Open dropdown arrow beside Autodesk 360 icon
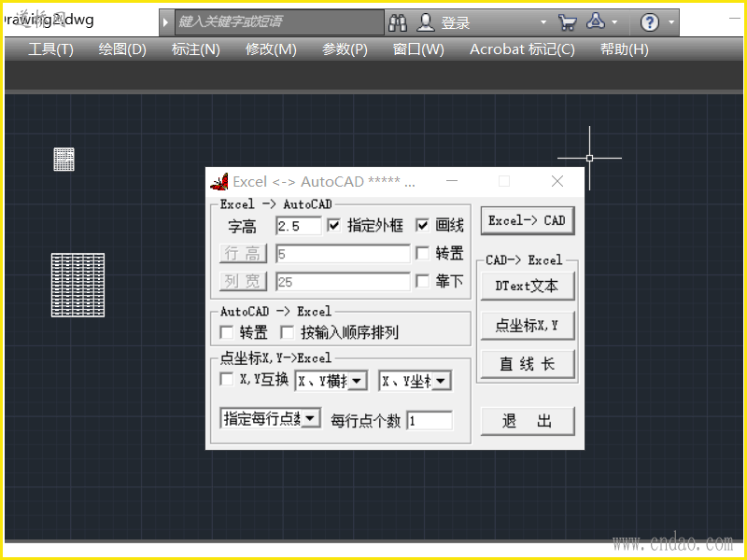The width and height of the screenshot is (747, 560). pos(614,22)
